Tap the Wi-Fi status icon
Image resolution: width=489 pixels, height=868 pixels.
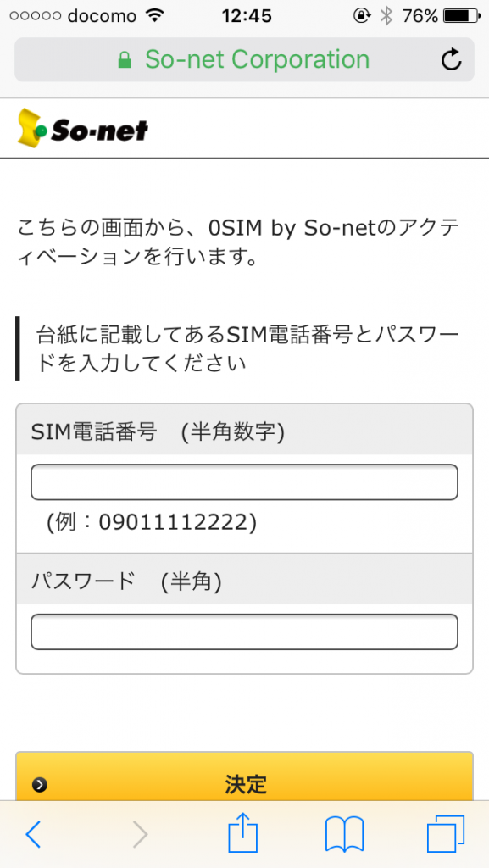(156, 16)
